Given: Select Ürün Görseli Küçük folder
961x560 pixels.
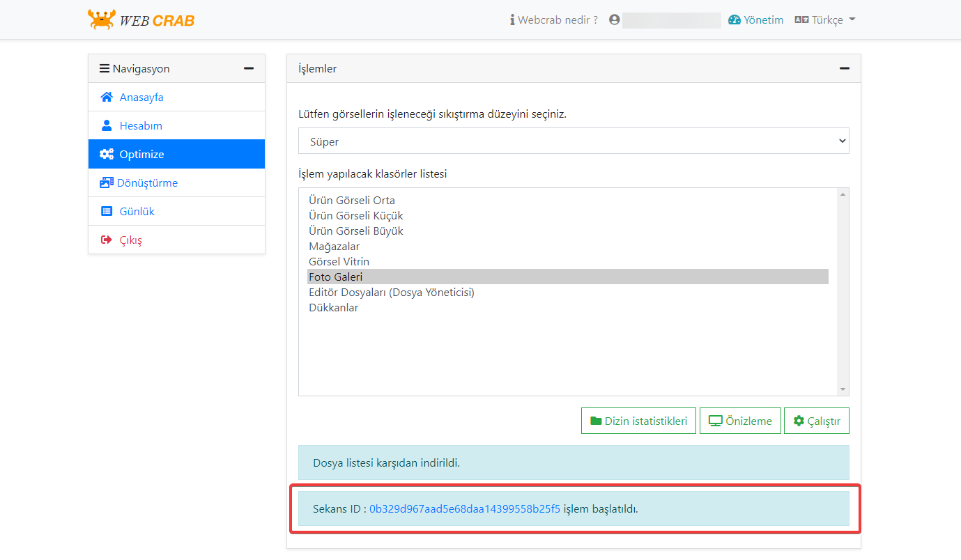Looking at the screenshot, I should click(567, 216).
